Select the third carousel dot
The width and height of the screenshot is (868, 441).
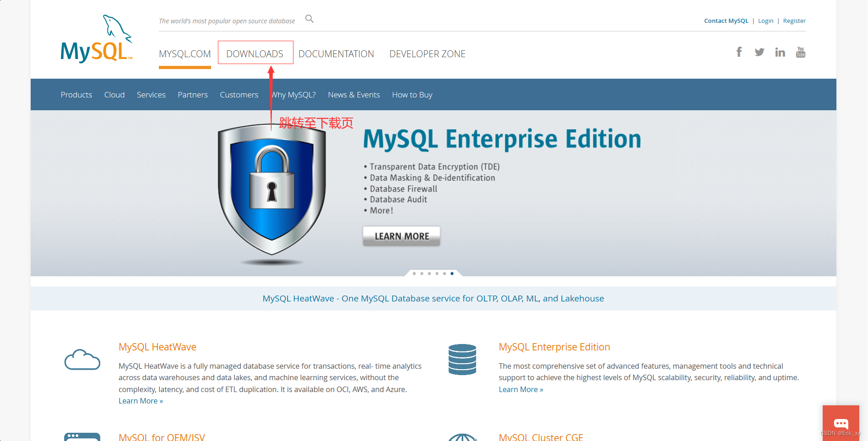pos(429,274)
